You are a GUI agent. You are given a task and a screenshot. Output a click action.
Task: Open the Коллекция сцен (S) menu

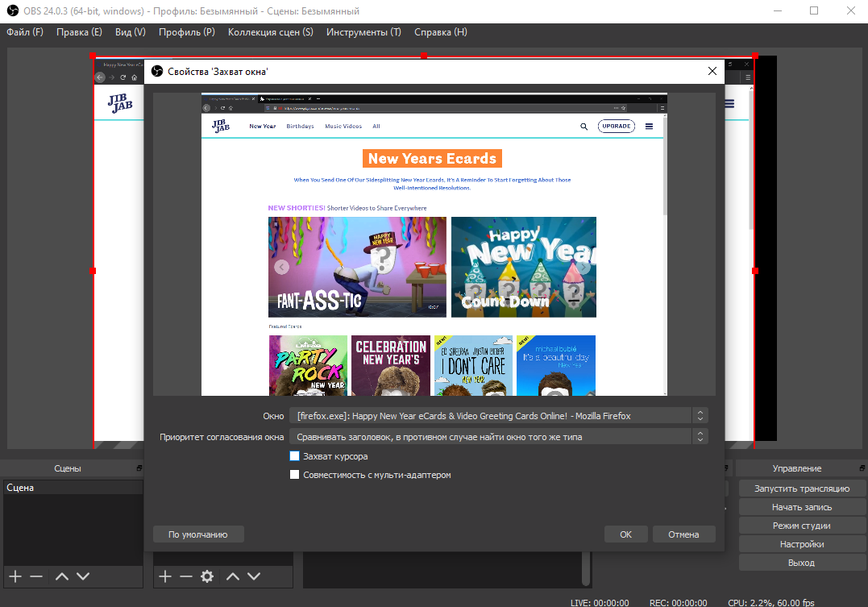271,32
